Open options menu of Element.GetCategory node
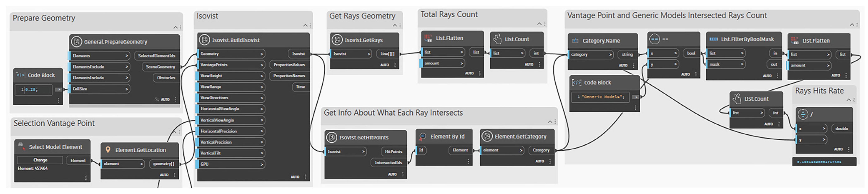 [x=550, y=161]
